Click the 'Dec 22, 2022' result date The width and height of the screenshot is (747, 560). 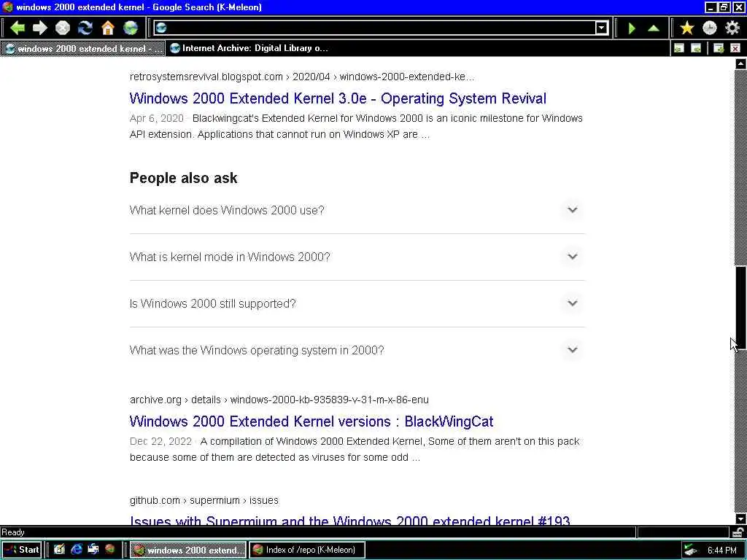coord(160,441)
